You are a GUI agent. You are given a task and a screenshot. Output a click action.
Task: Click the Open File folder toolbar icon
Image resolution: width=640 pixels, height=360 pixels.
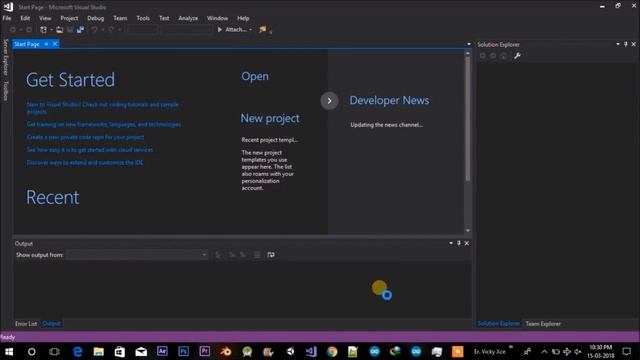[60, 29]
